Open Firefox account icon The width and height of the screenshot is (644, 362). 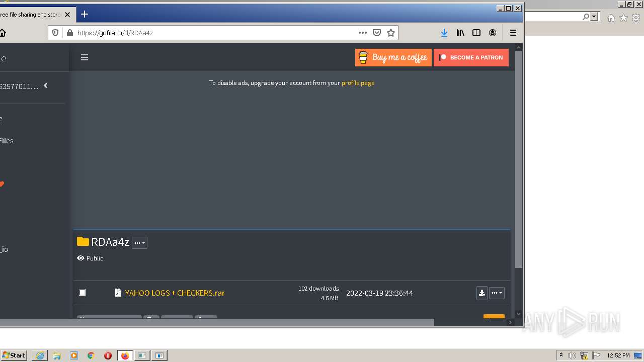pos(493,33)
